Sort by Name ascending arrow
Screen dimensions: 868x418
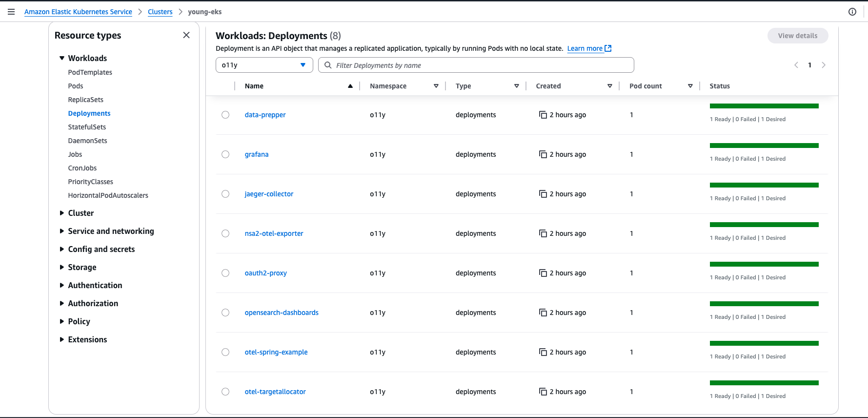click(350, 86)
